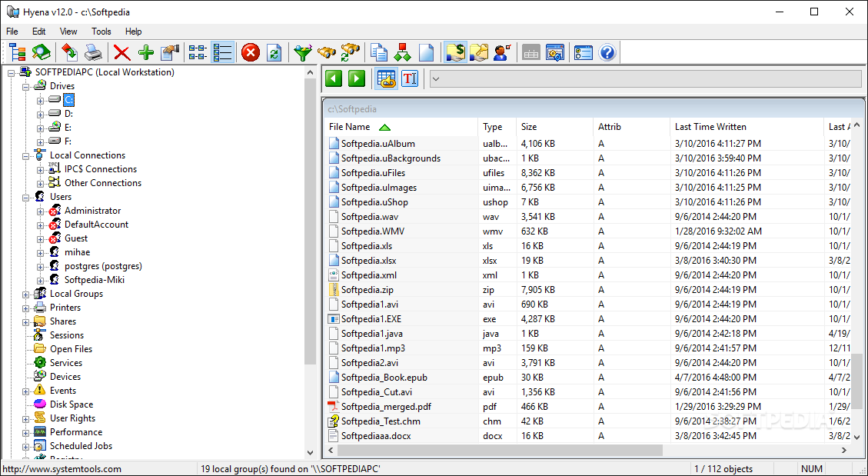Screen dimensions: 868x476
Task: Click the refresh page icon
Action: (x=274, y=53)
